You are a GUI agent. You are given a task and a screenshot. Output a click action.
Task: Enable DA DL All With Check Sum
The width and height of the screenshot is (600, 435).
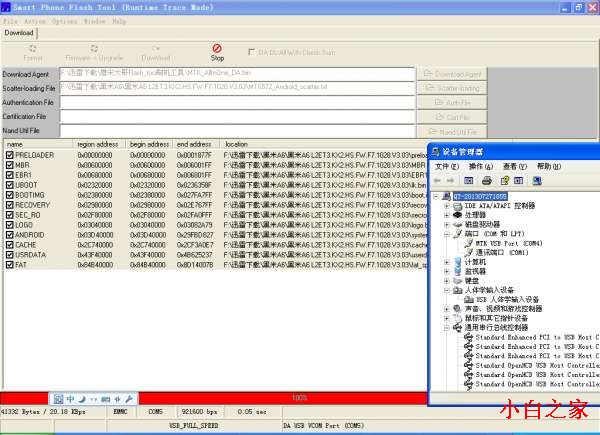pos(251,52)
